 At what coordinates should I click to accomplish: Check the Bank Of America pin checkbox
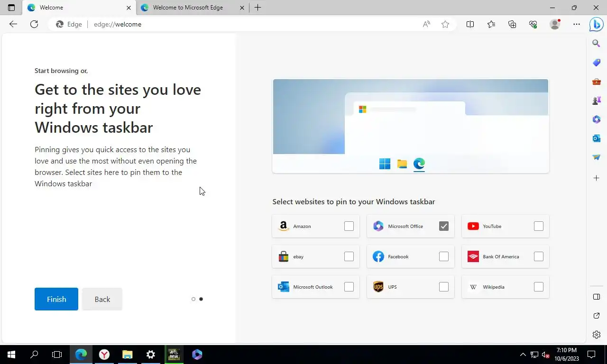[x=539, y=256]
